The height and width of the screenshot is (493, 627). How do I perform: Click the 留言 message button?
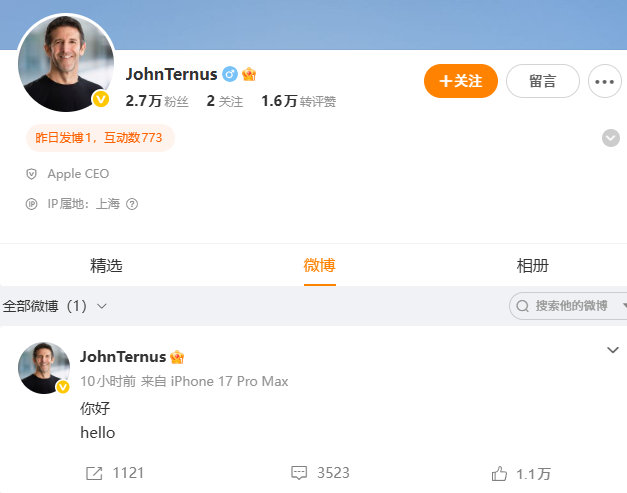[543, 81]
